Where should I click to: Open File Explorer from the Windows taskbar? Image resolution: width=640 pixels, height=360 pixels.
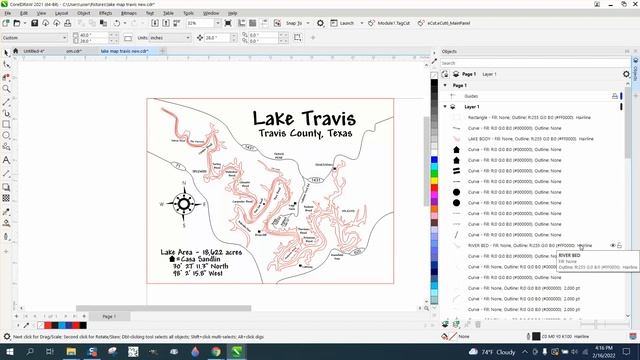[71, 351]
